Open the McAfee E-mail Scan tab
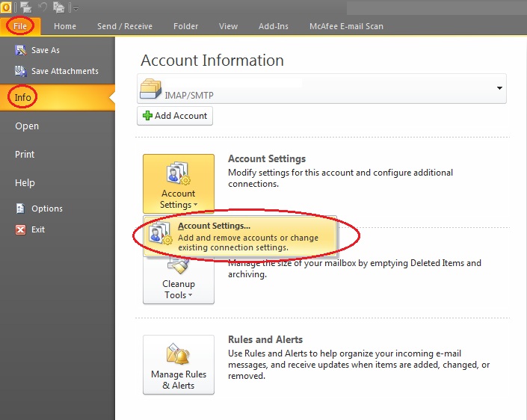 pyautogui.click(x=346, y=26)
